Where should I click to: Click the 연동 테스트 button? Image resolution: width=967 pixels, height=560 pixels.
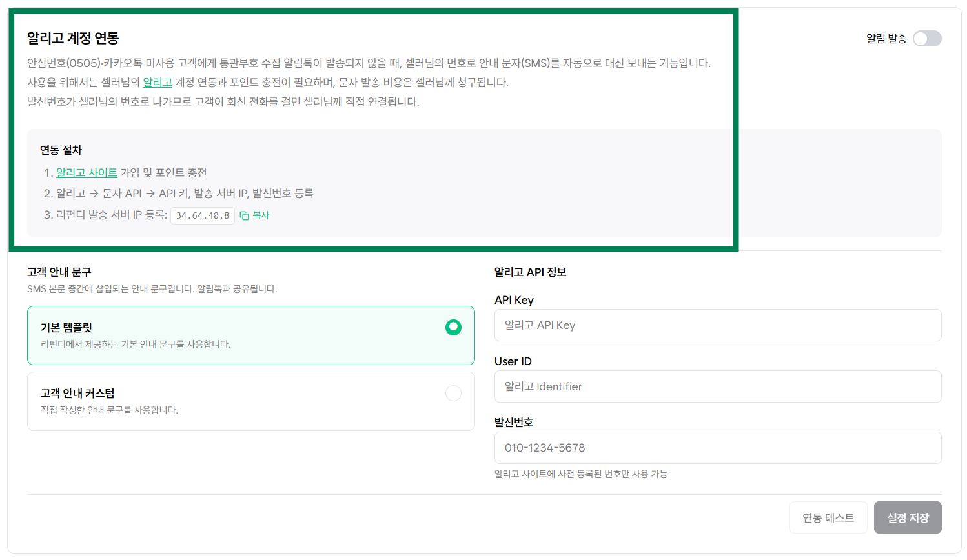pyautogui.click(x=828, y=517)
